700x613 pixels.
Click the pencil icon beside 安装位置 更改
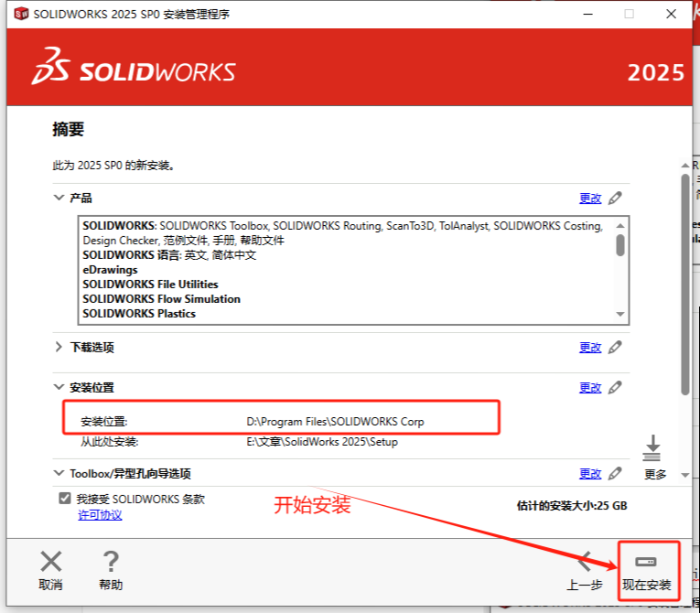[615, 387]
